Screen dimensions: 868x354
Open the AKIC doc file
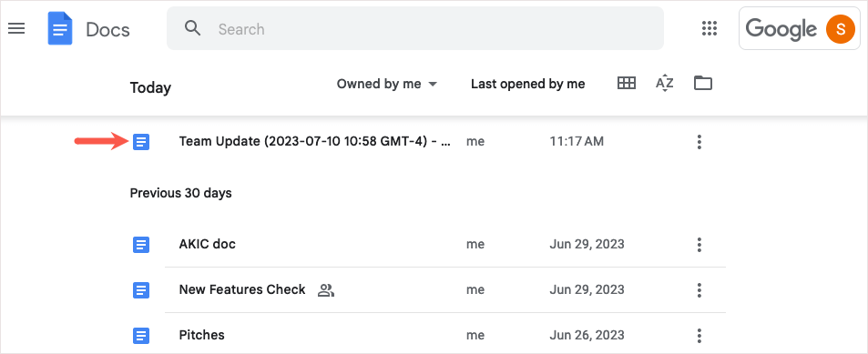tap(207, 244)
